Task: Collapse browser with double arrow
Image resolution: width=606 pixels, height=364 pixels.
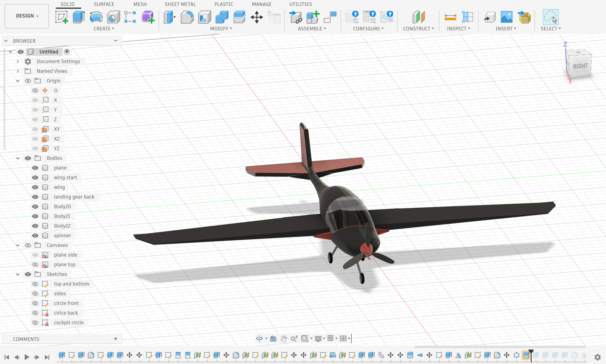Action: click(6, 41)
